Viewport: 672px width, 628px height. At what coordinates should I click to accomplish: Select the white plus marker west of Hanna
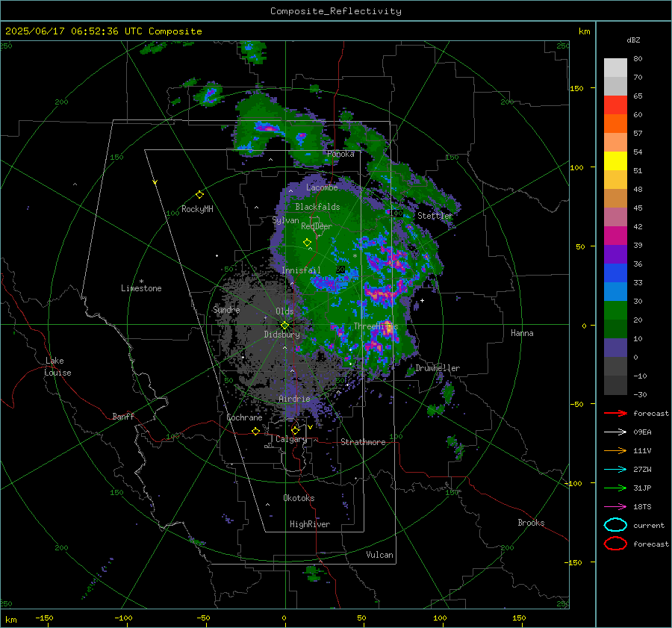pos(422,300)
